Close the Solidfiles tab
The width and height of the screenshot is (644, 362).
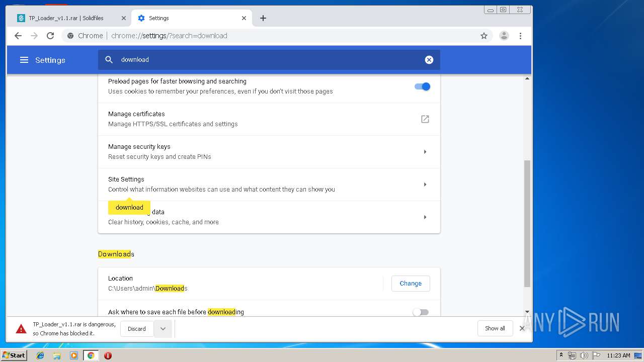(124, 18)
